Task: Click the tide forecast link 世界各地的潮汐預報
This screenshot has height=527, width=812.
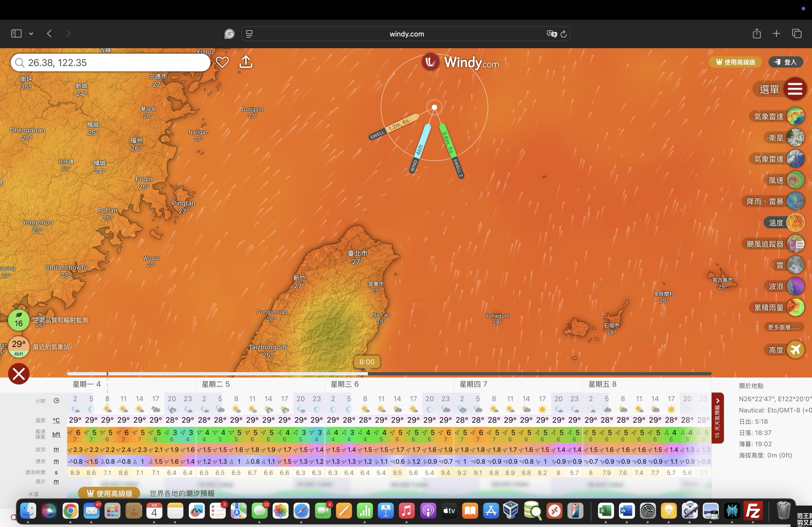Action: 182,493
